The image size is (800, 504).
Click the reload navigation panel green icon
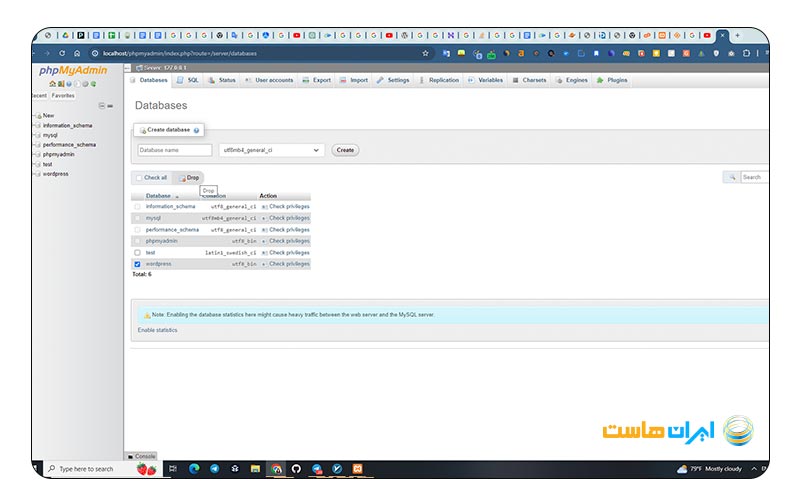tap(93, 84)
